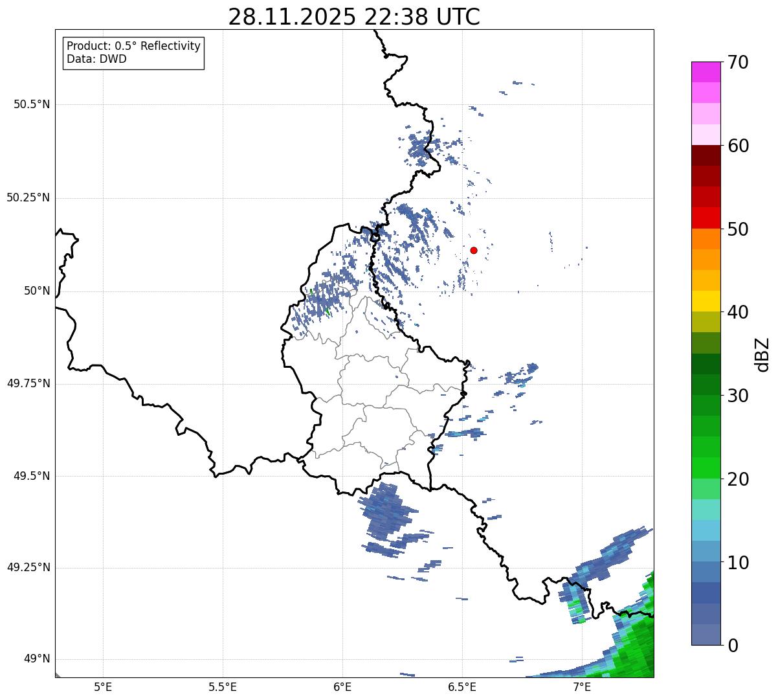Viewport: 778px width, 700px height.
Task: Click the title 28.11.2025 22:38 UTC
Action: tap(354, 17)
